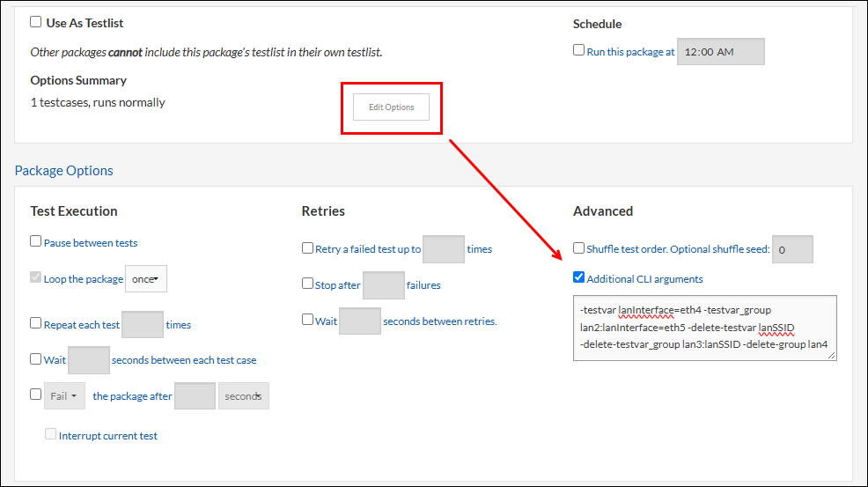This screenshot has width=868, height=487.
Task: Click the Schedule heading
Action: [x=598, y=24]
